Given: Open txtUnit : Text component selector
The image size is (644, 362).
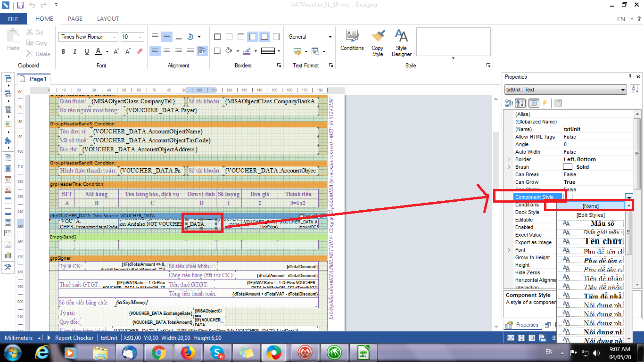Looking at the screenshot, I should click(x=565, y=90).
